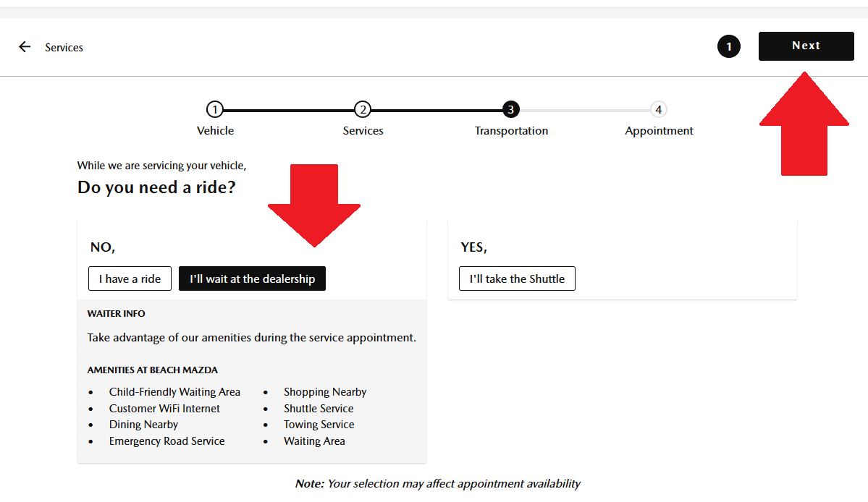This screenshot has width=868, height=502.
Task: Click the Transportation step label
Action: [x=511, y=131]
